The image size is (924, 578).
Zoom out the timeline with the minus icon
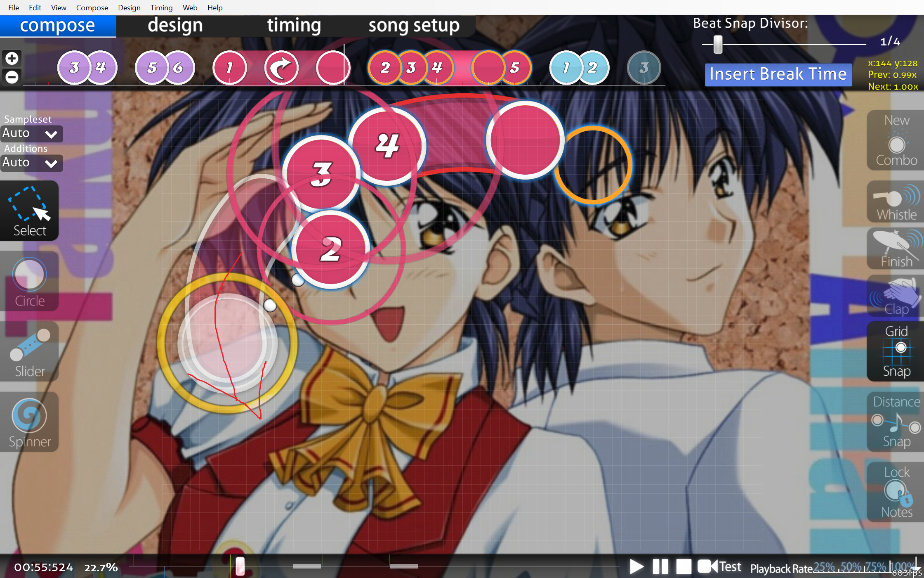coord(12,77)
